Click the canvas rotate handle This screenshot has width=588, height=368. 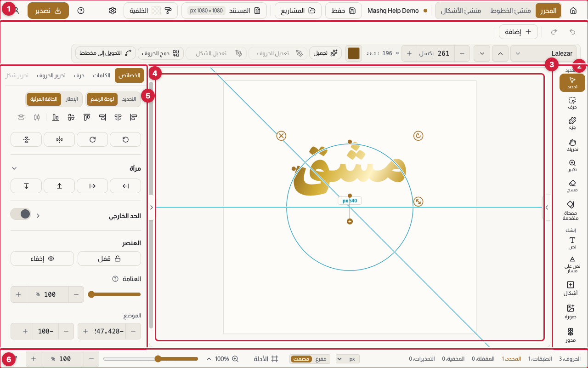tap(418, 136)
